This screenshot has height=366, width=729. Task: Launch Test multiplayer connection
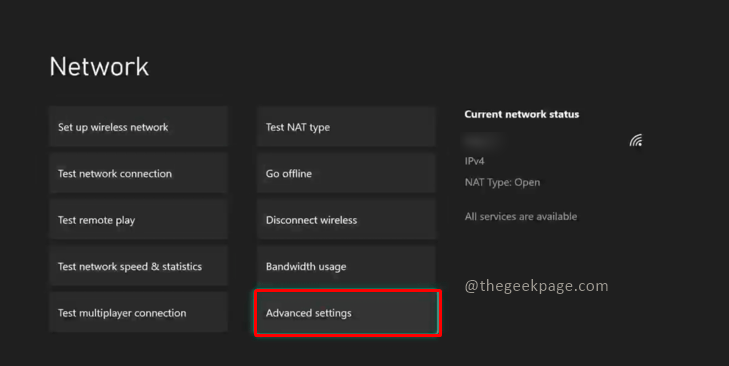tap(139, 313)
